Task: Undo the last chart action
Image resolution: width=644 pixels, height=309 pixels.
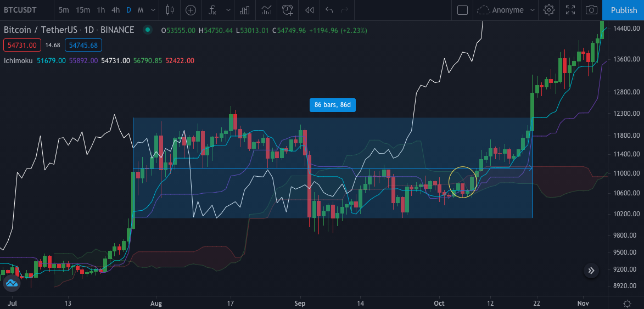Action: [x=329, y=10]
